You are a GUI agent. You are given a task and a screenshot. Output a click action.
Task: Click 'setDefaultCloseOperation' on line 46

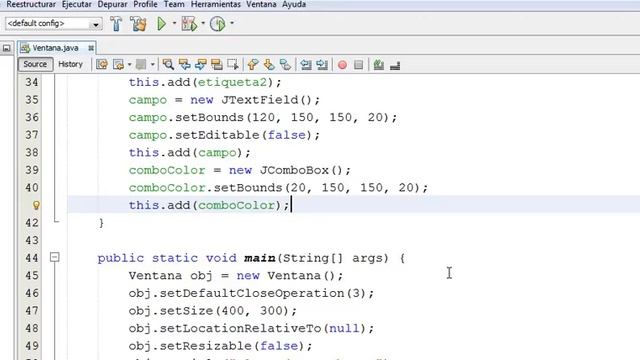point(252,293)
